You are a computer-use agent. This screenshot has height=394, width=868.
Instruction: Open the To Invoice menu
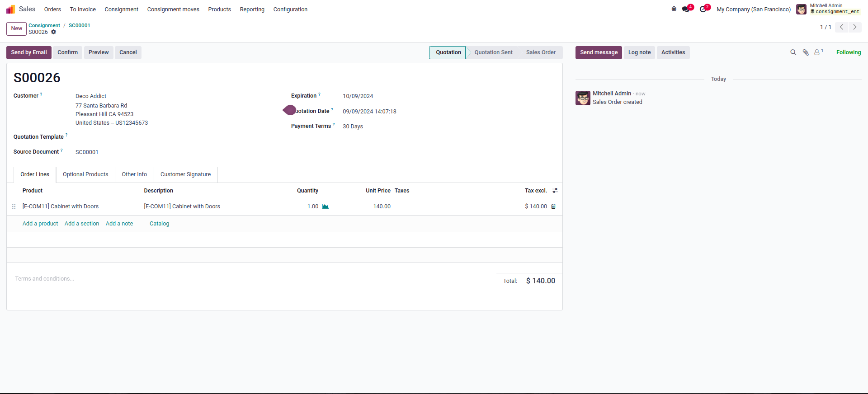click(83, 9)
